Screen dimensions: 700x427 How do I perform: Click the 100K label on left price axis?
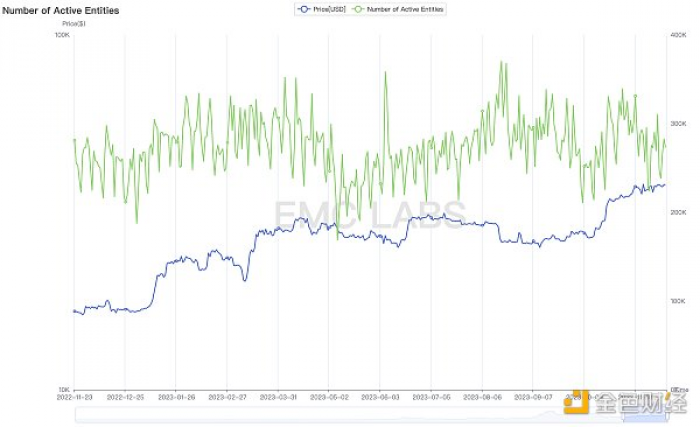pos(62,35)
